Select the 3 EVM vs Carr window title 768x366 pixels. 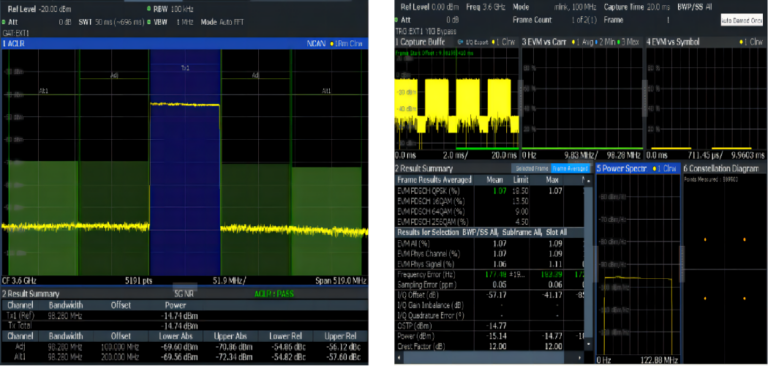pos(543,42)
